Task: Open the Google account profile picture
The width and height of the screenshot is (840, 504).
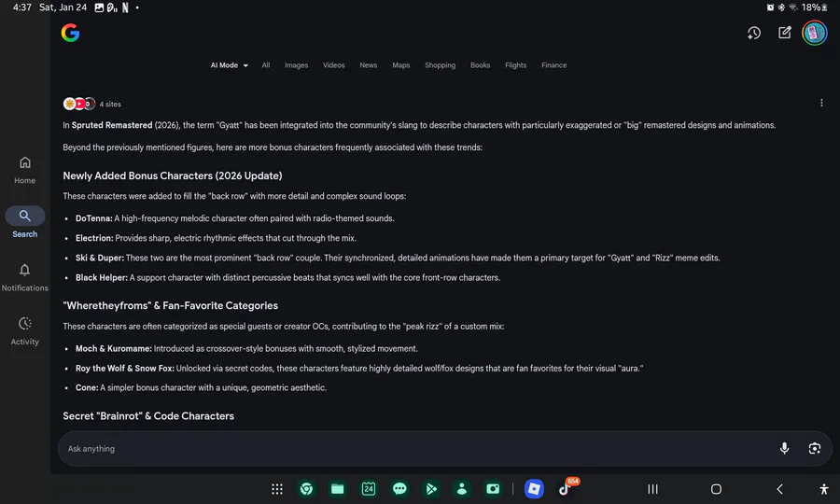Action: click(815, 33)
